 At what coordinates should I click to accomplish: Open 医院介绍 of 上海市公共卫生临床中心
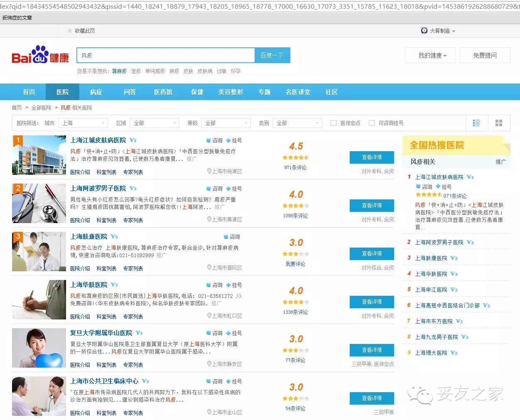(80, 413)
